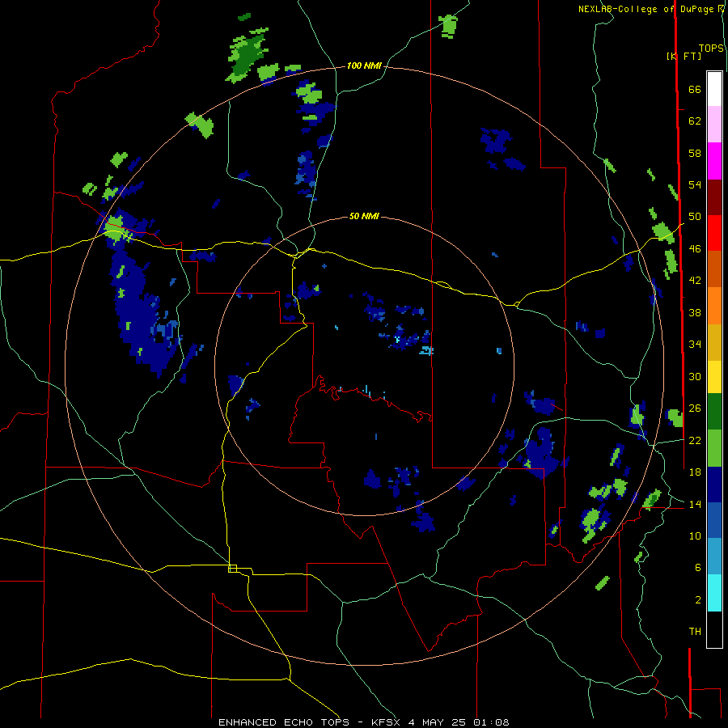The height and width of the screenshot is (728, 728).
Task: Click the dark green 26 kft swatch
Action: (x=714, y=412)
